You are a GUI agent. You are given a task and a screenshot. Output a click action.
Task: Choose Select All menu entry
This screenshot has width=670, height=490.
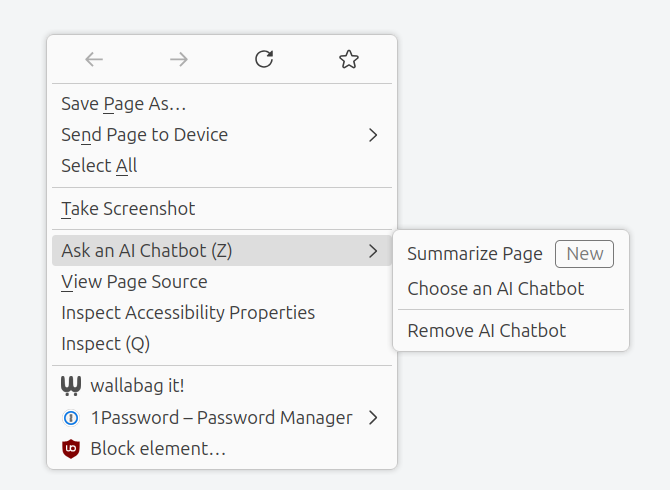coord(99,166)
